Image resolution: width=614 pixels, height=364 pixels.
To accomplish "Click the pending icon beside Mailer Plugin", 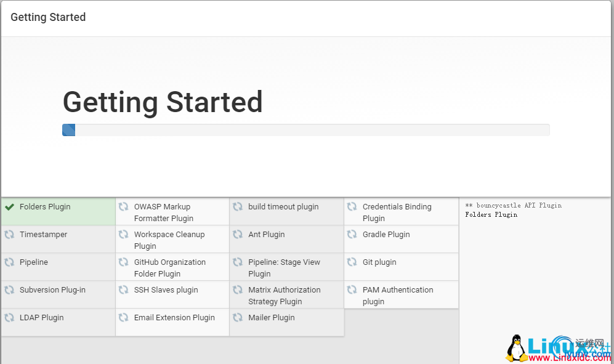I will coord(238,318).
